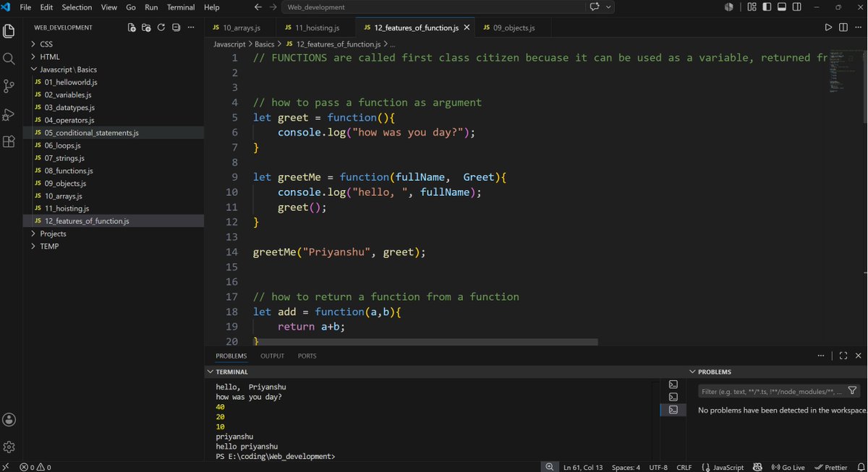Open 08_functions.js in file tree
This screenshot has height=472, width=868.
[113, 171]
